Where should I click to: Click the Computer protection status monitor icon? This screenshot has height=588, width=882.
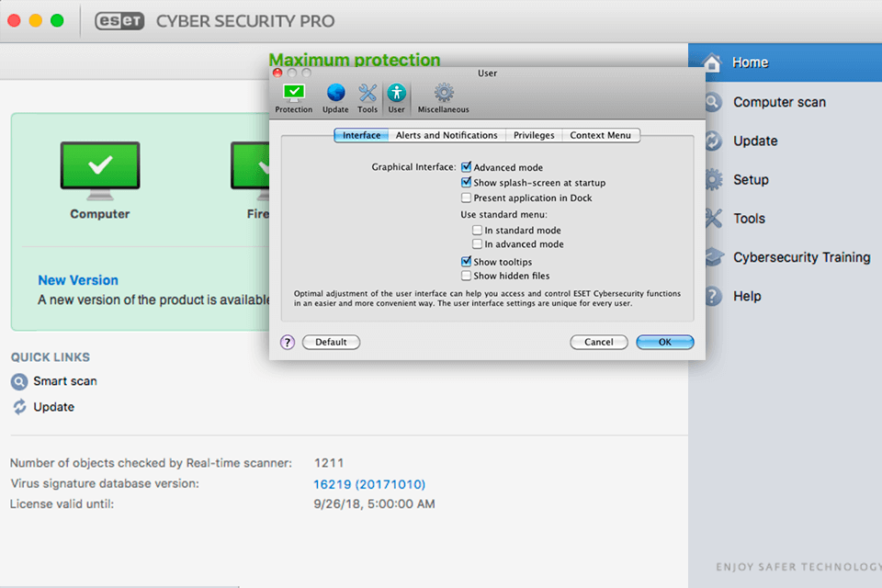[100, 171]
